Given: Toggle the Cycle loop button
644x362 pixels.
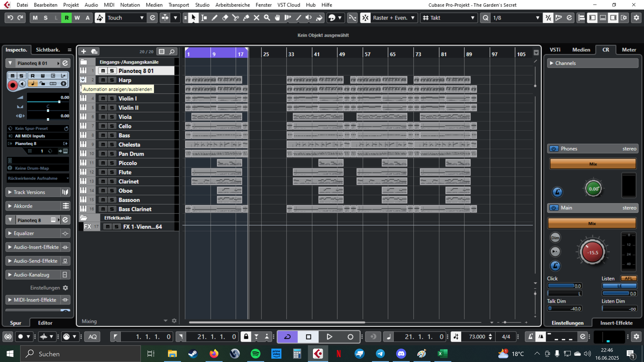Looking at the screenshot, I should [287, 337].
